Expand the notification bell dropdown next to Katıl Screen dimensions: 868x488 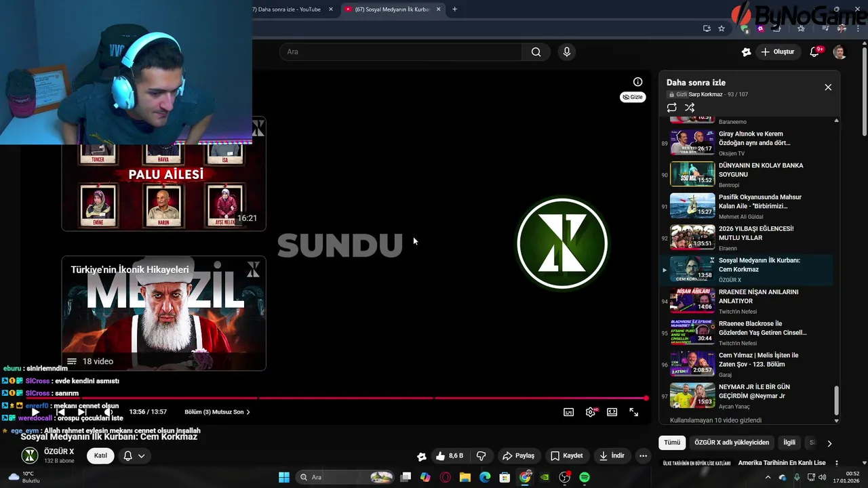coord(134,455)
